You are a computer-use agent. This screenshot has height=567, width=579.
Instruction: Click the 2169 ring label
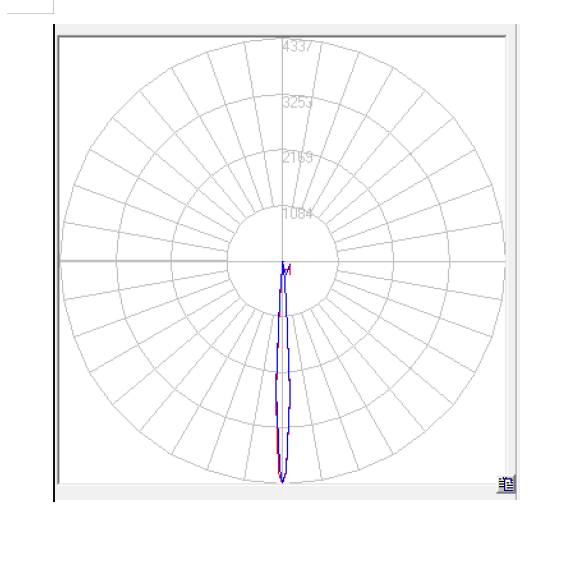pyautogui.click(x=298, y=158)
